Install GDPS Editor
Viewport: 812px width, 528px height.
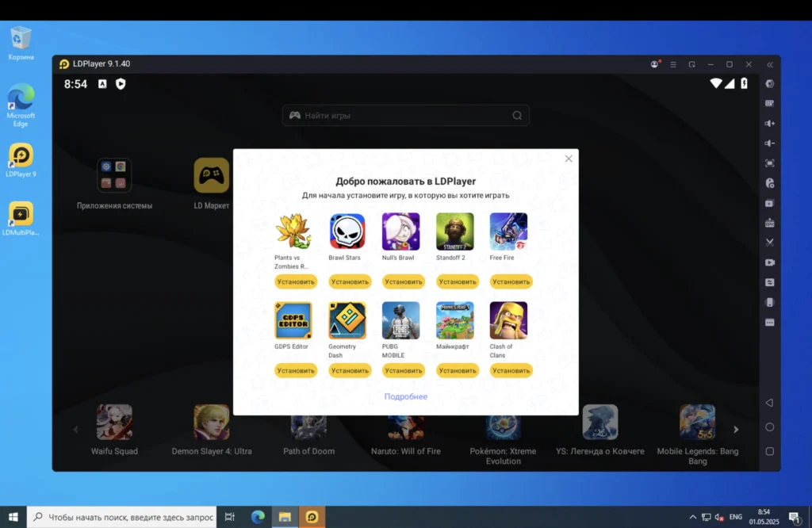click(296, 371)
